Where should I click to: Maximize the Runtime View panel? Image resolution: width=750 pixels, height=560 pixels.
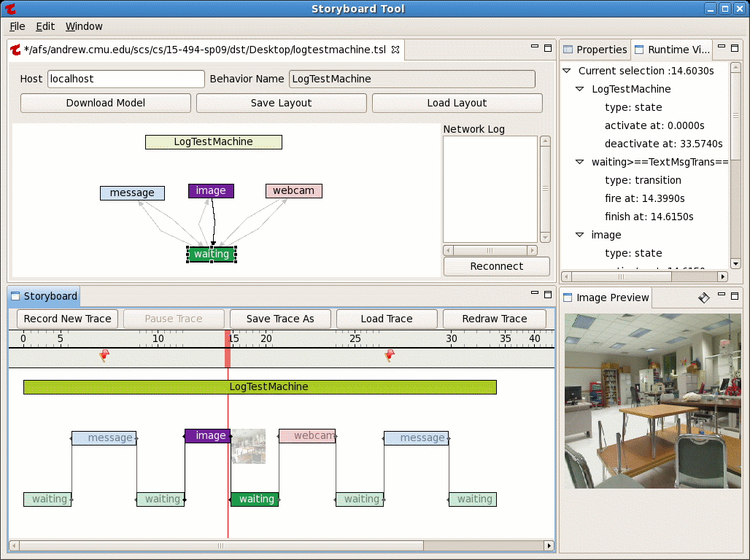click(x=735, y=47)
